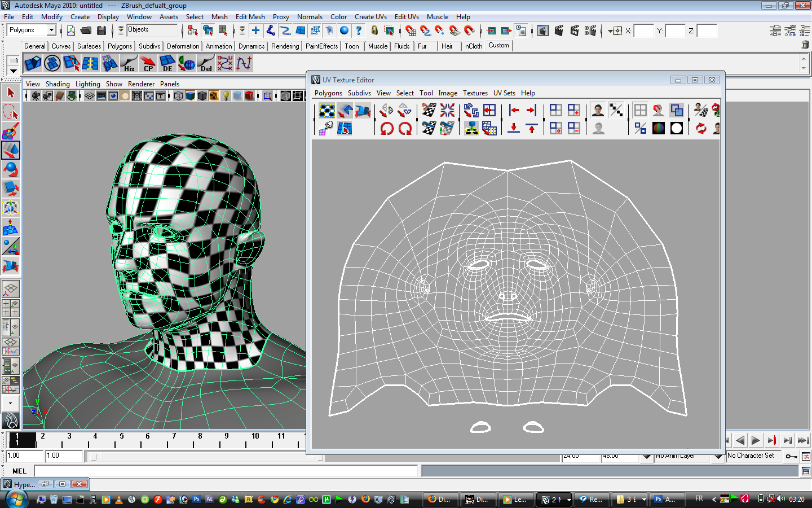The width and height of the screenshot is (812, 508).
Task: Select the Lasso tool in toolbox
Action: (x=11, y=112)
